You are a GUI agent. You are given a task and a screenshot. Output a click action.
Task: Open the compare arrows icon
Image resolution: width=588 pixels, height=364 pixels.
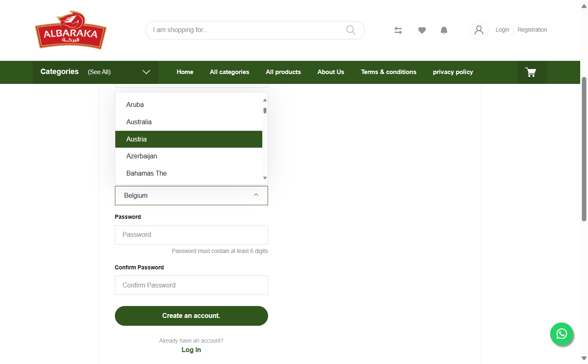click(x=398, y=30)
